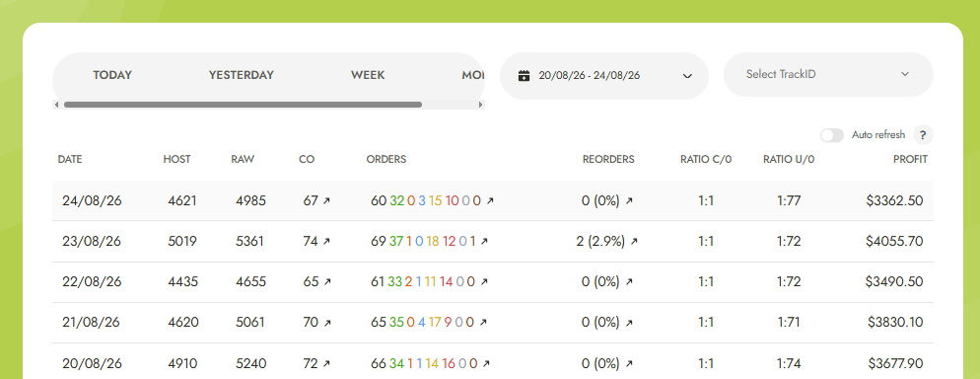Click the REORDERS column header
This screenshot has width=980, height=379.
pos(608,160)
